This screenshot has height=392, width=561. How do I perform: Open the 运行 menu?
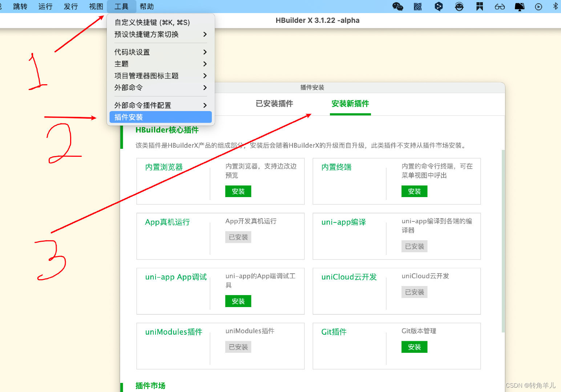click(x=45, y=7)
